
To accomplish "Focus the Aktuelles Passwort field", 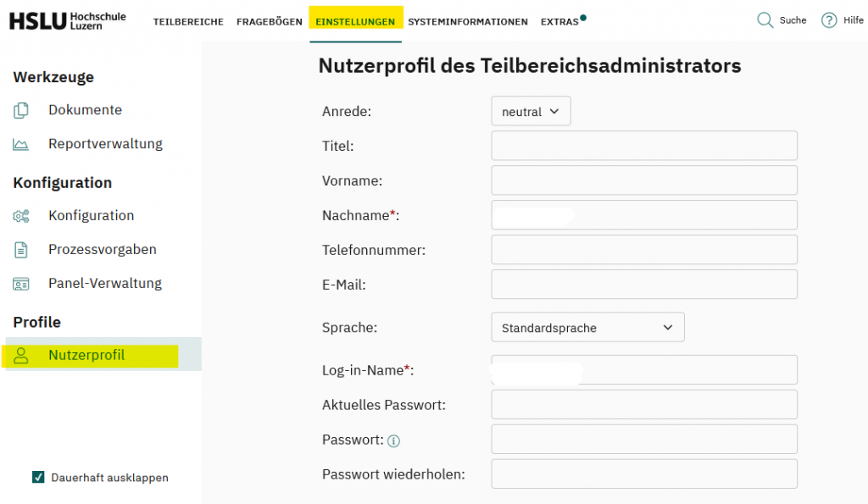I will click(x=644, y=404).
